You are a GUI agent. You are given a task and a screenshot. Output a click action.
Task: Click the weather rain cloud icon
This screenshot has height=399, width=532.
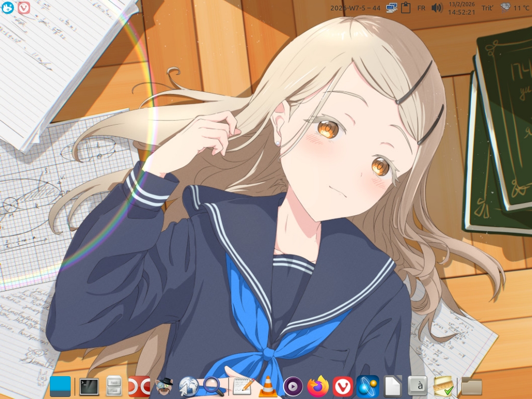point(505,7)
